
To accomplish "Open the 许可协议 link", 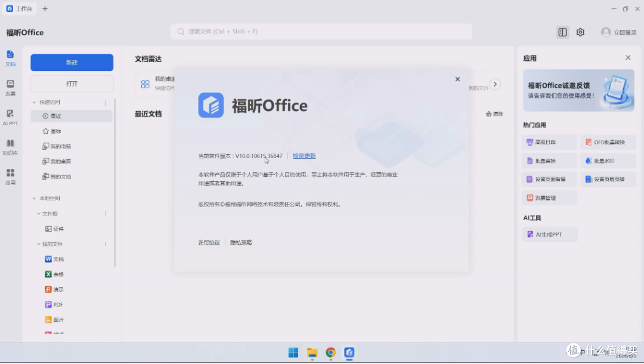I will (x=209, y=242).
